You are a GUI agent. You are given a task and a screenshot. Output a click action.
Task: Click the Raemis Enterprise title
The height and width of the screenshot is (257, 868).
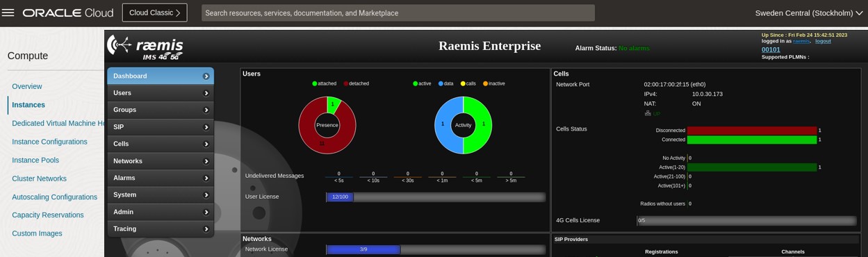tap(489, 46)
